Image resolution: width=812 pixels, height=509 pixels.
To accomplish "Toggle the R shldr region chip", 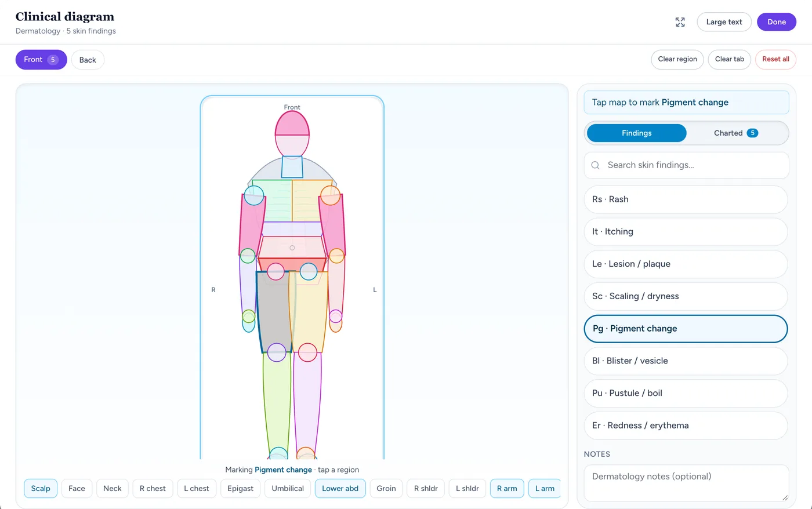I will point(426,489).
